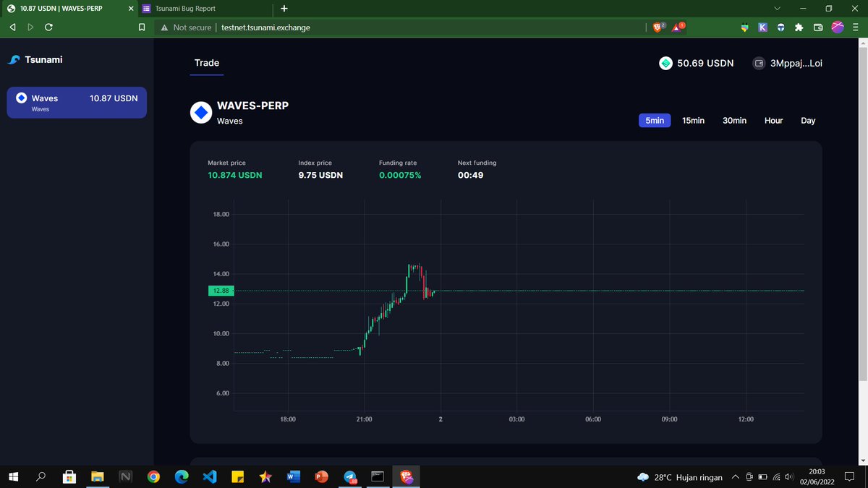The image size is (868, 488).
Task: Open the tab search dropdown arrow
Action: click(778, 9)
